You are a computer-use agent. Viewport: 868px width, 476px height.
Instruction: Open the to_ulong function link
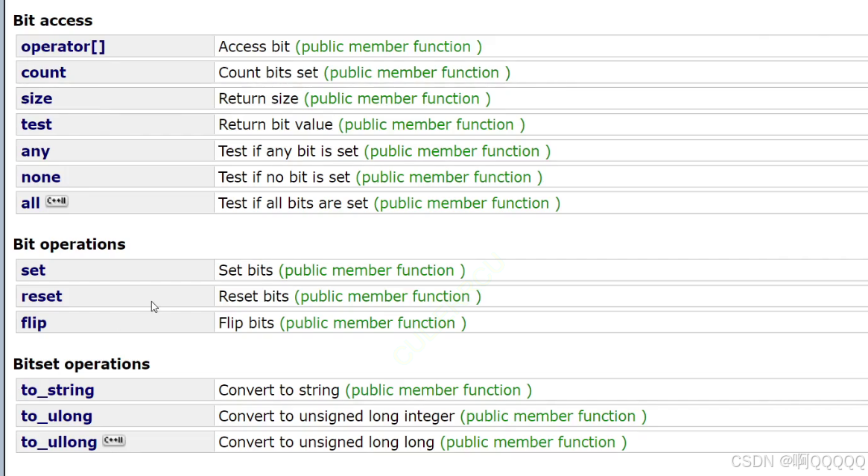point(57,416)
